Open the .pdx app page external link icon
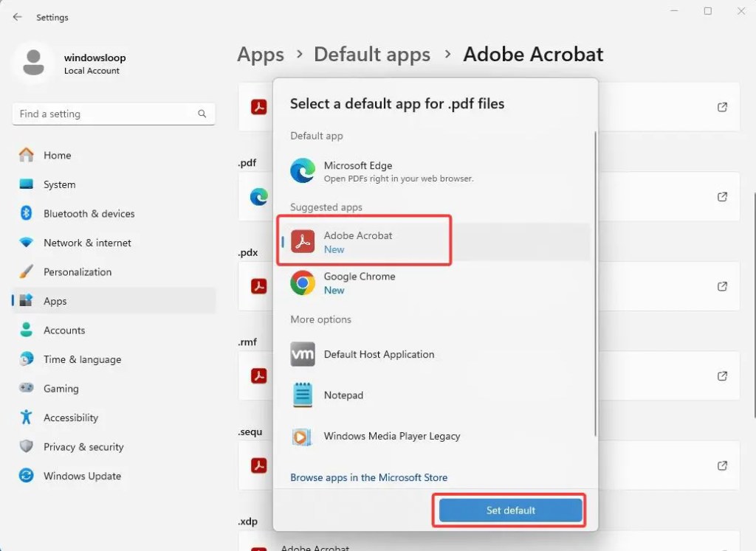Viewport: 756px width, 551px height. click(722, 286)
